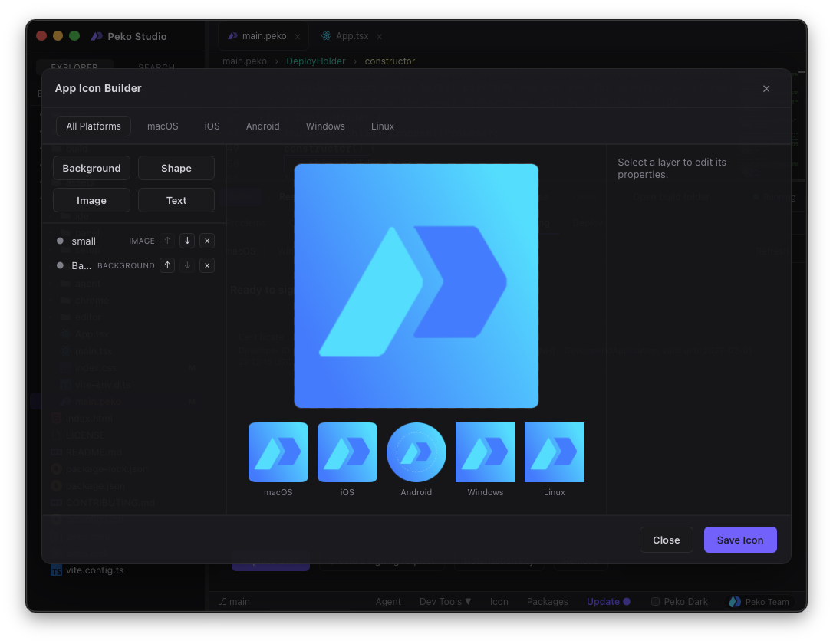Switch to the Windows platform tab
The height and width of the screenshot is (644, 833).
point(325,127)
